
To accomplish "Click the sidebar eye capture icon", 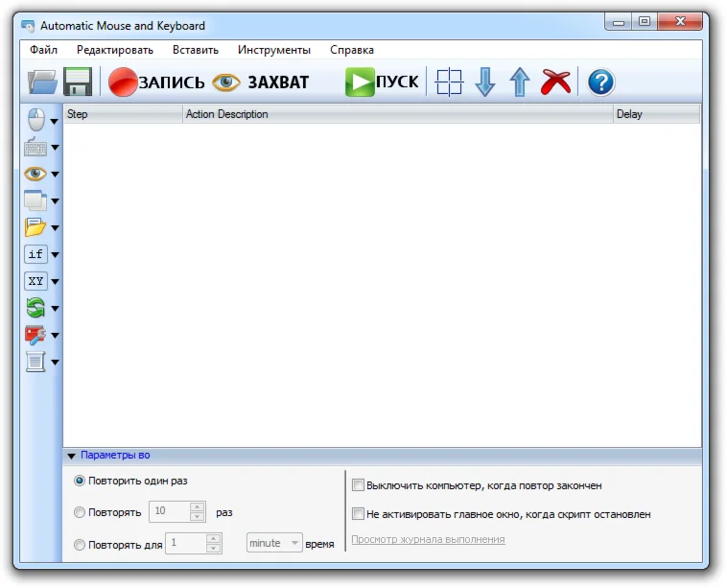I will point(35,174).
